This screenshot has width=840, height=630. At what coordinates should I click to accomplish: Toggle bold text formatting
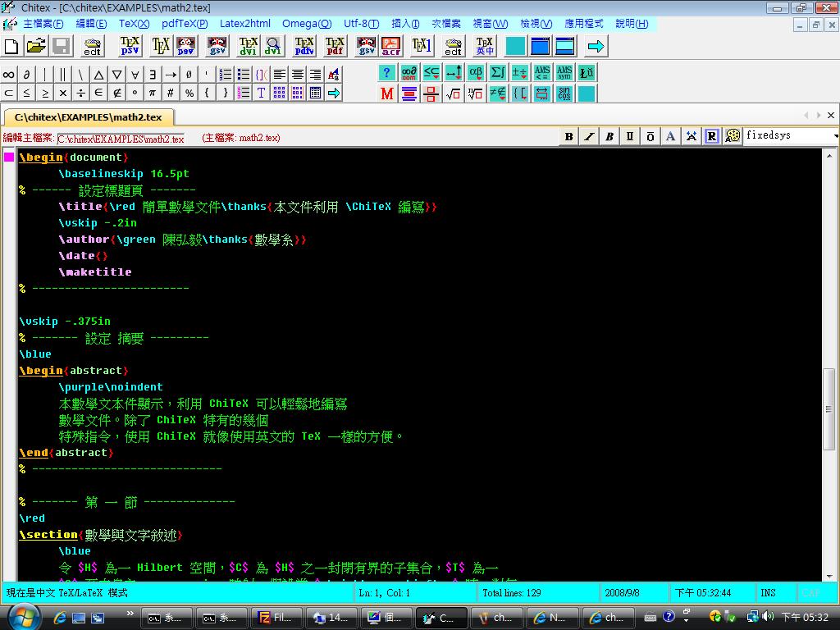569,137
